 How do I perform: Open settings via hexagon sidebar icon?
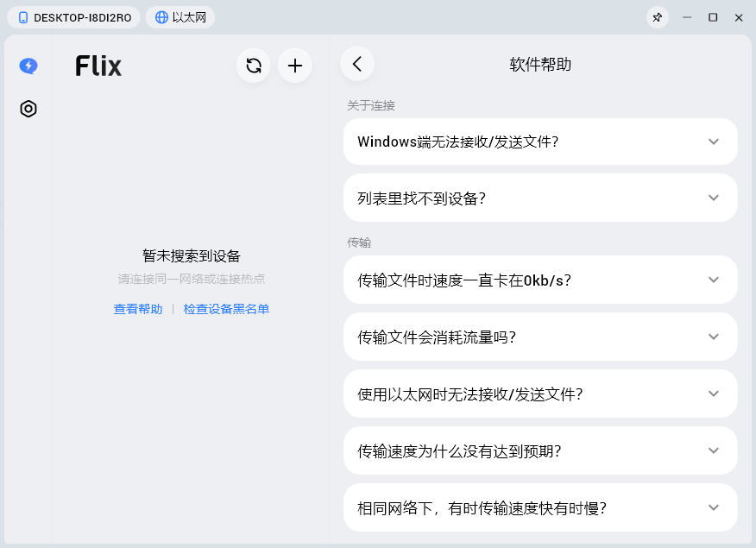click(x=28, y=109)
